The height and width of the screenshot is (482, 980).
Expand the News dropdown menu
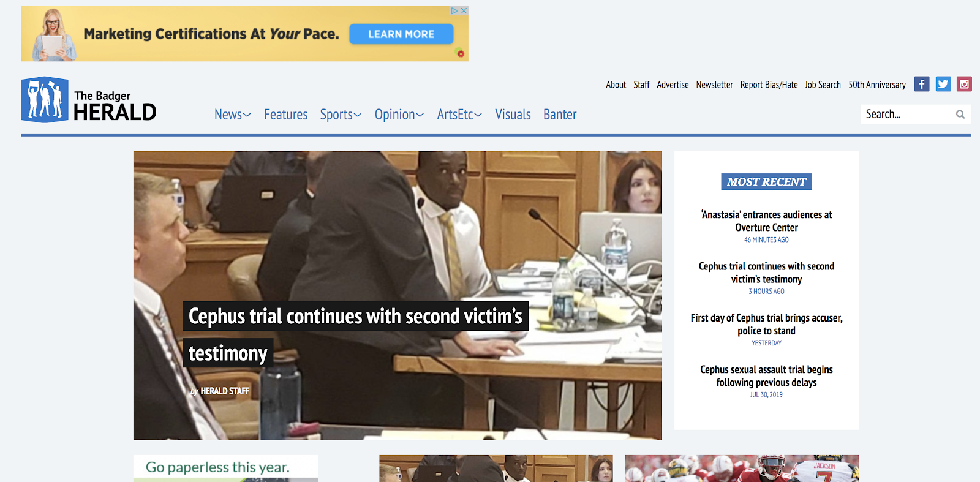(232, 115)
